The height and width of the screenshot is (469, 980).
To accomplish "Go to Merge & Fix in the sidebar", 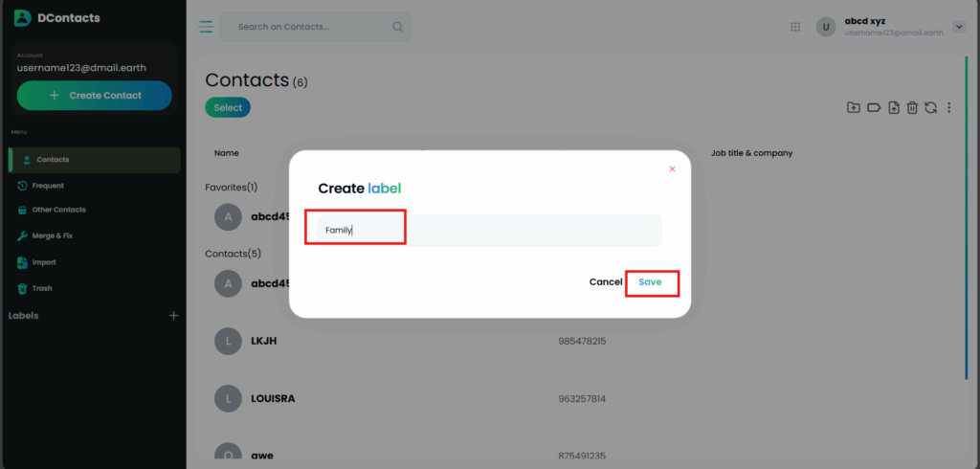I will 52,235.
